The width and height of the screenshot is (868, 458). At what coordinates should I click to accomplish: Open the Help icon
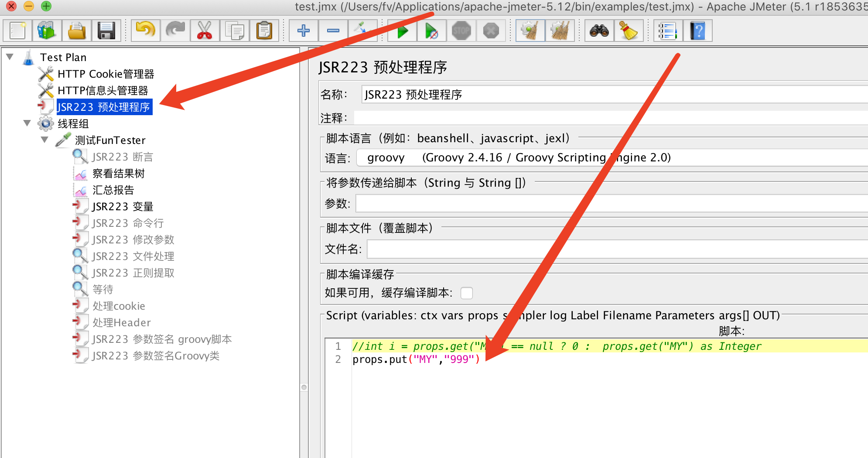(x=698, y=31)
